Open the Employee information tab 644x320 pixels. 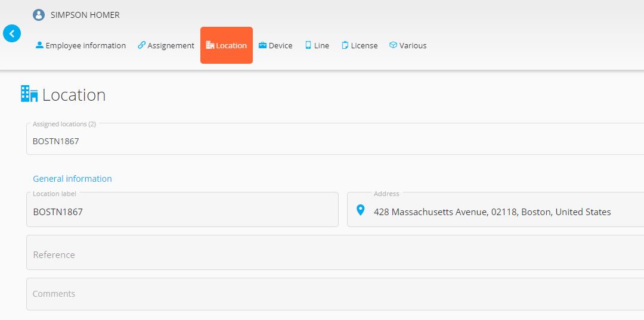tap(80, 45)
